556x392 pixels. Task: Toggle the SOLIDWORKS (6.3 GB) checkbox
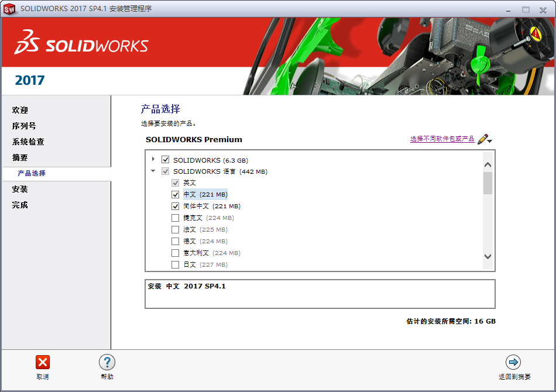[165, 160]
